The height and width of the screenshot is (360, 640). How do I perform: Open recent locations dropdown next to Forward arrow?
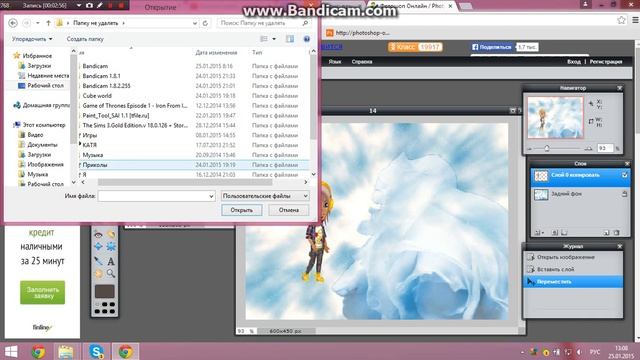click(x=38, y=23)
